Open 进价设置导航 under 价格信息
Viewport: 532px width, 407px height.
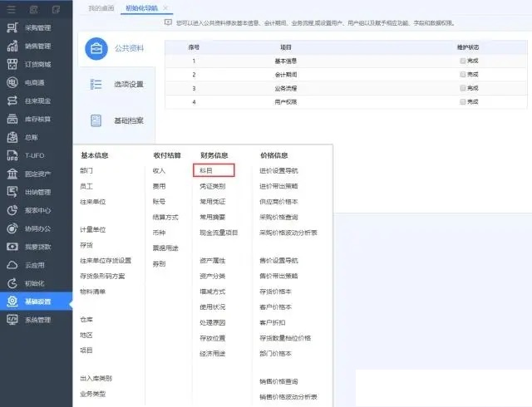[278, 170]
